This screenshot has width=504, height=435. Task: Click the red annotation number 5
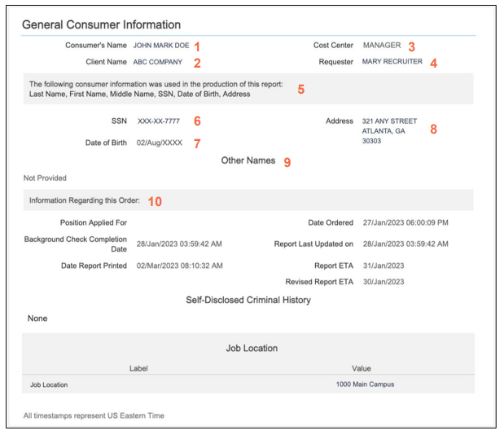[300, 90]
